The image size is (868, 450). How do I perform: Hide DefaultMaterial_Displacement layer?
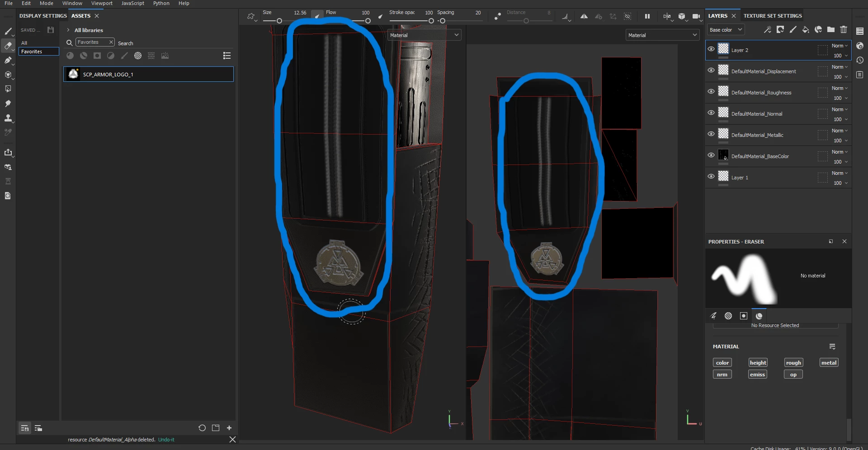(711, 70)
